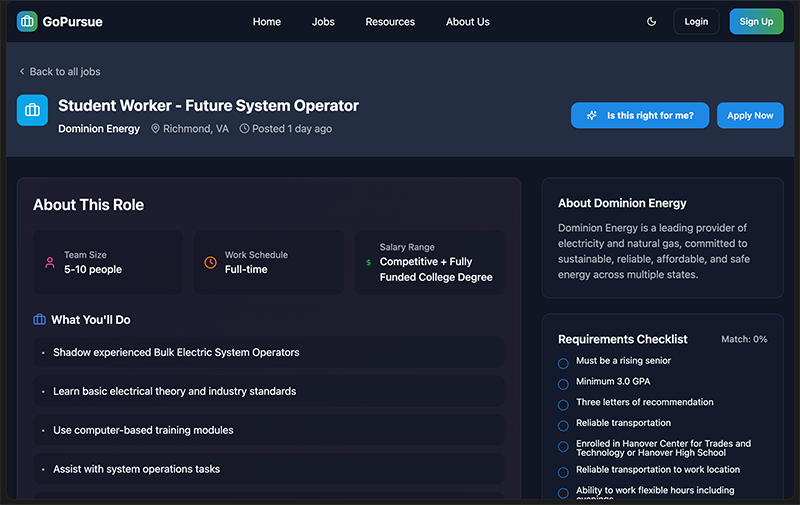Screen dimensions: 800x505
Task: Click 'Shadow experienced Bulk Electric System Operators'
Action: pyautogui.click(x=269, y=352)
